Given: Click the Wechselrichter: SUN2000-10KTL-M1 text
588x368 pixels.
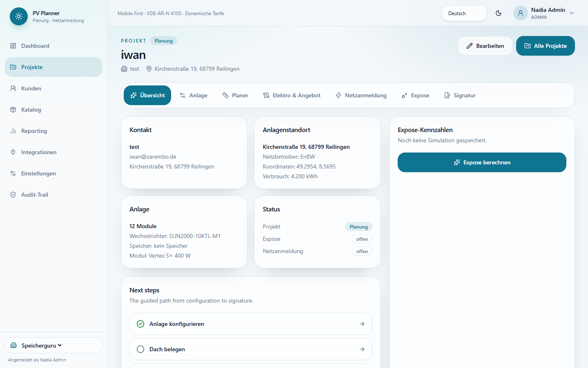Looking at the screenshot, I should pyautogui.click(x=175, y=236).
